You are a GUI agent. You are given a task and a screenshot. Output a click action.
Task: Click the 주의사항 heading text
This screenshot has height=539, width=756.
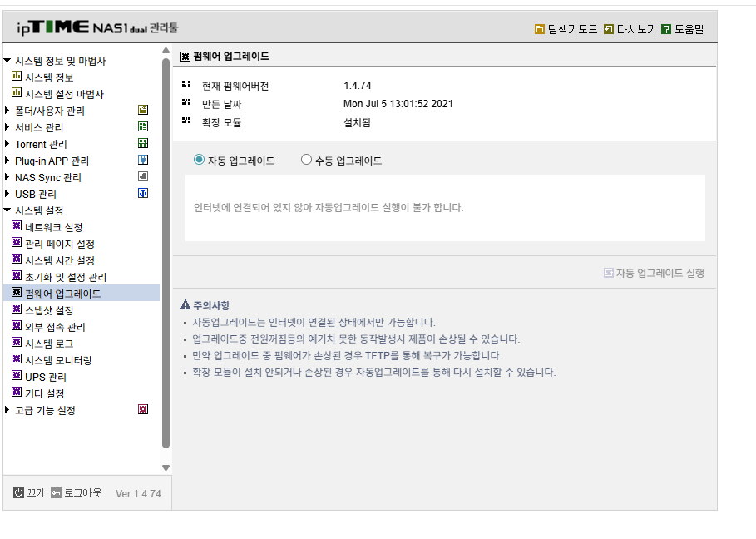(x=211, y=305)
